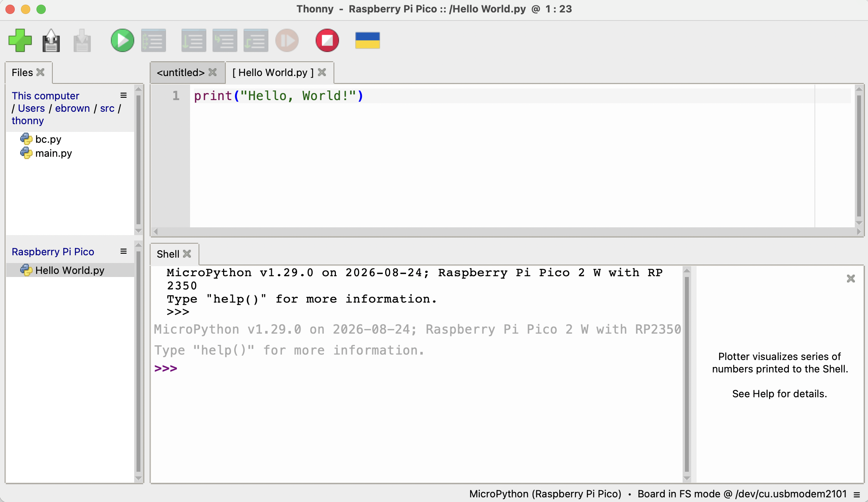
Task: Run current script with green play button
Action: 122,40
